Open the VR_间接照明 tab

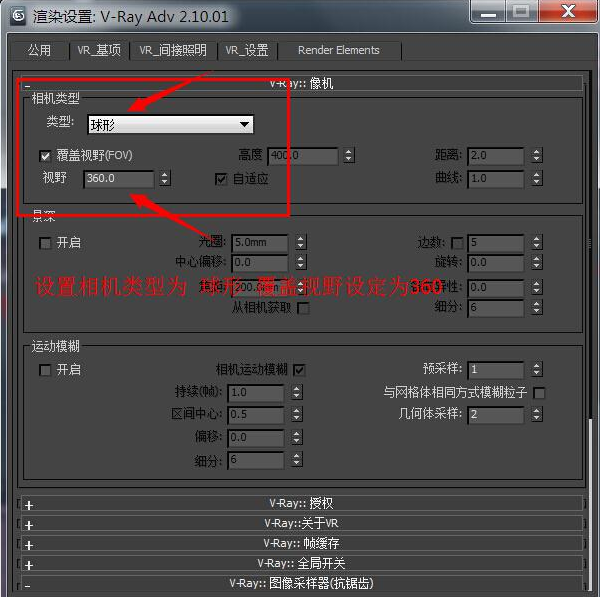[173, 50]
